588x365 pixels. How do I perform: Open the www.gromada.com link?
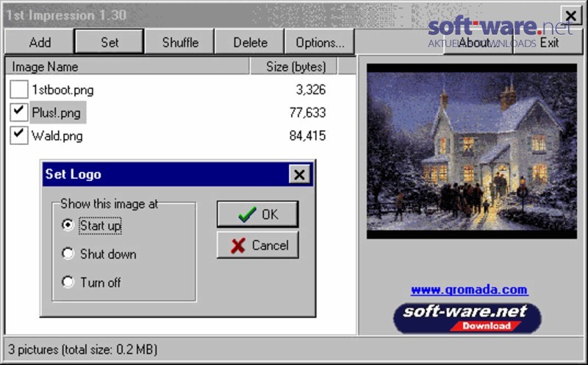[x=469, y=289]
